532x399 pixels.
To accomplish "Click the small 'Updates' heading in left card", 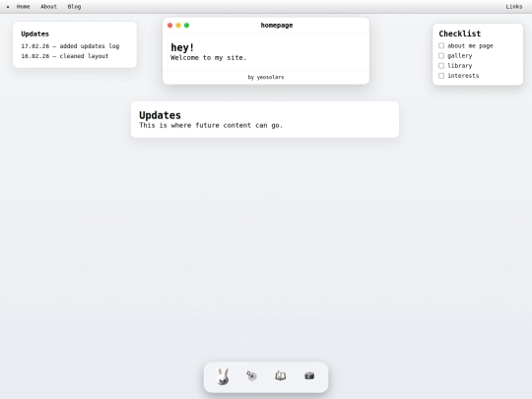I will 34,33.
